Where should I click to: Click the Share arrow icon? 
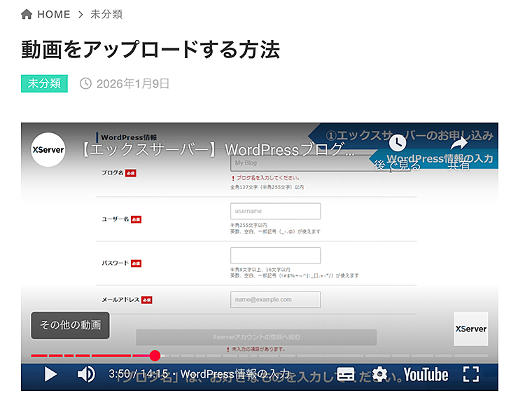pos(458,144)
